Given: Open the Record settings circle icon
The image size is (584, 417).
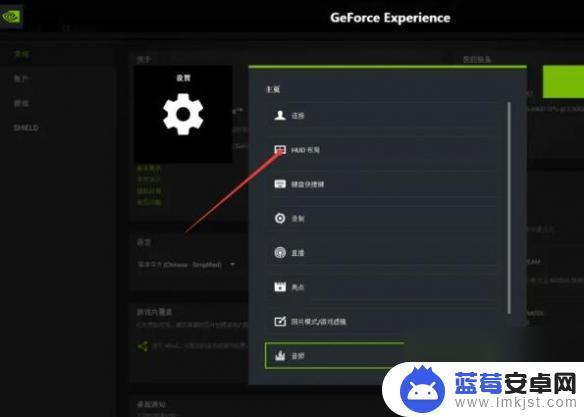Looking at the screenshot, I should (280, 218).
